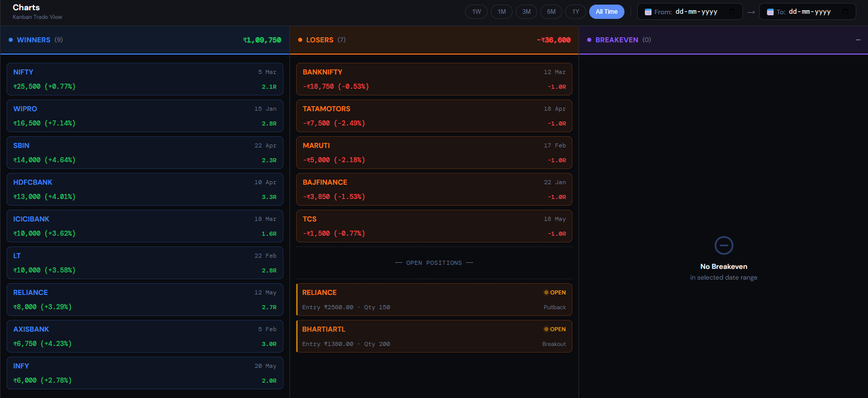This screenshot has width=868, height=398.
Task: Open the LT trade card
Action: click(x=145, y=263)
